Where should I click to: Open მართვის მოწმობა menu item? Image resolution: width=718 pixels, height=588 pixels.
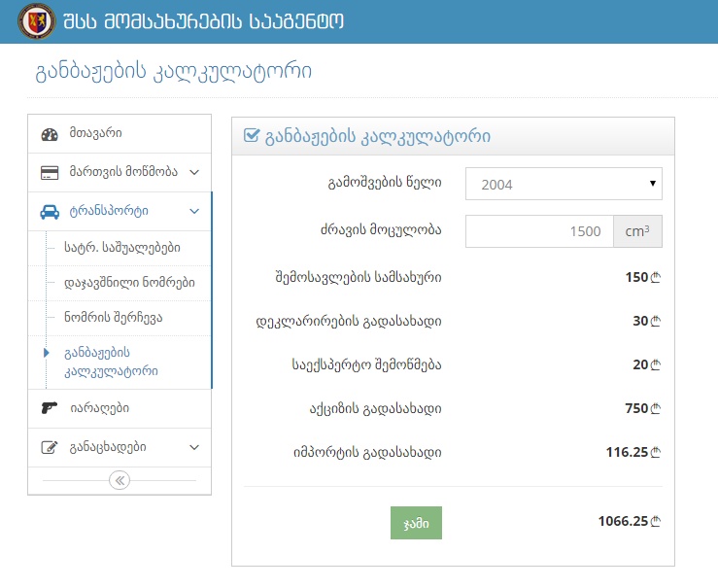(x=120, y=173)
